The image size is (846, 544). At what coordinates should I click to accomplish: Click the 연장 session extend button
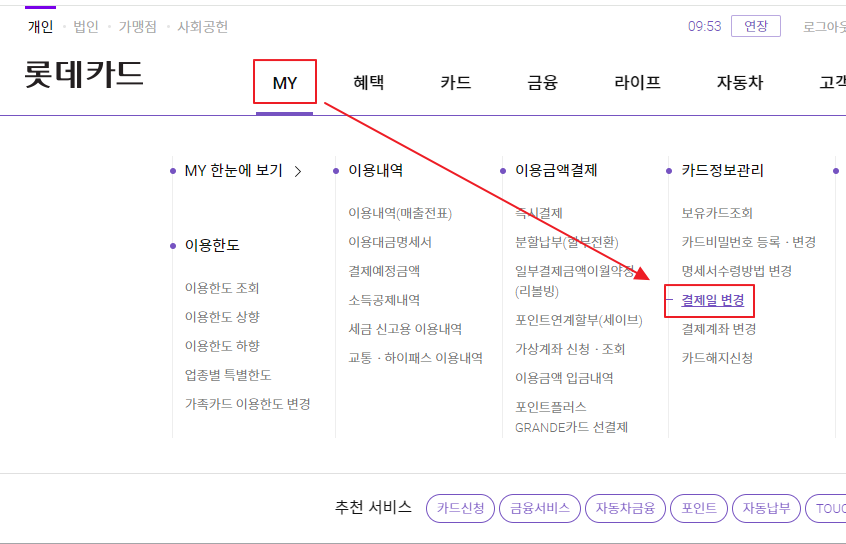(756, 26)
